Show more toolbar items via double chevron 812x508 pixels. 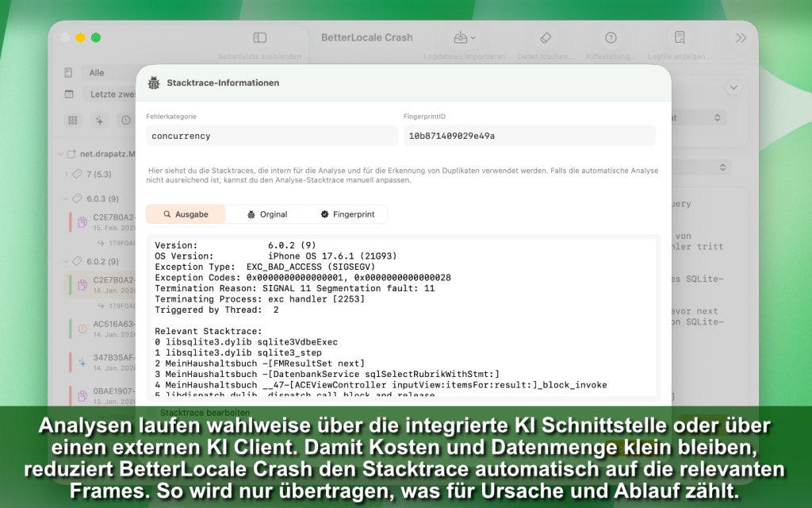pyautogui.click(x=741, y=38)
